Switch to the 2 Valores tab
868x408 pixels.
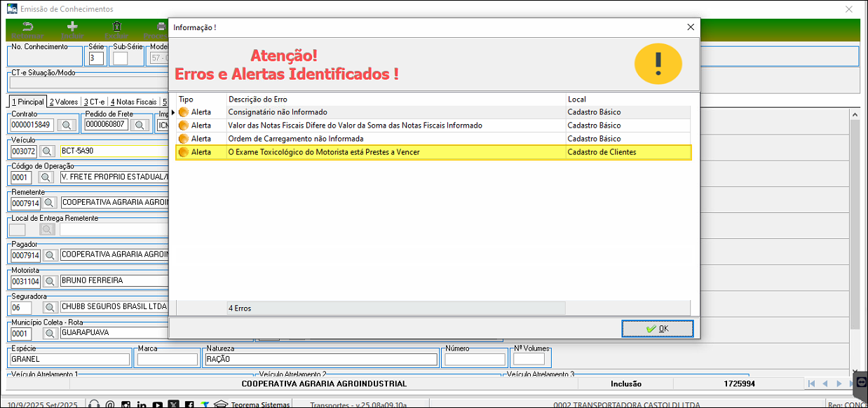click(64, 102)
